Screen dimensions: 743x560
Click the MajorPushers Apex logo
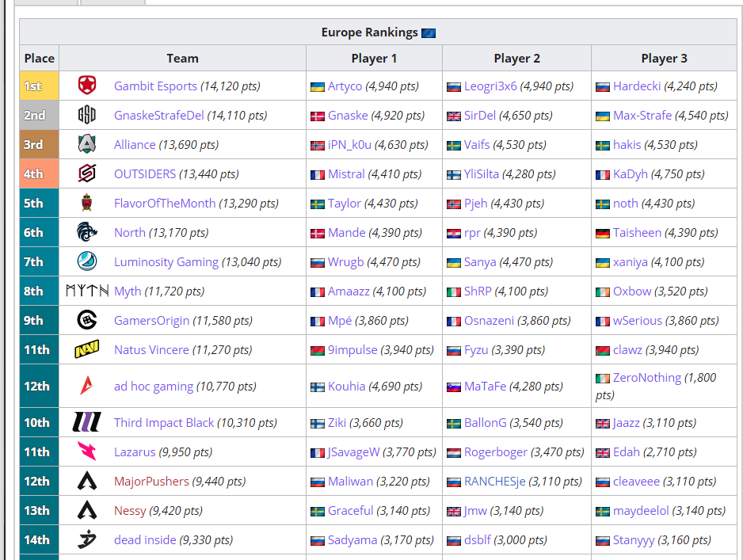[x=87, y=481]
